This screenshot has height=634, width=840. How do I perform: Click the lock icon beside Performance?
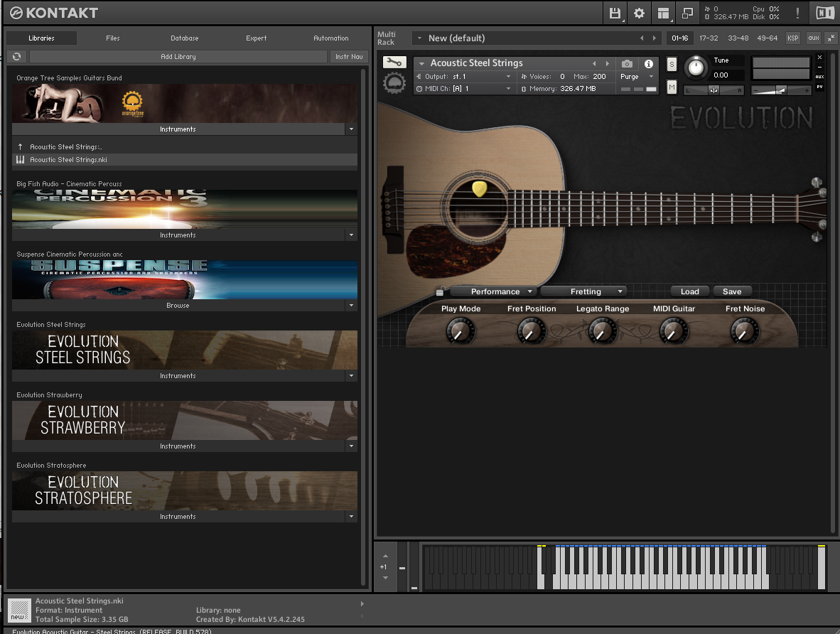pyautogui.click(x=440, y=291)
